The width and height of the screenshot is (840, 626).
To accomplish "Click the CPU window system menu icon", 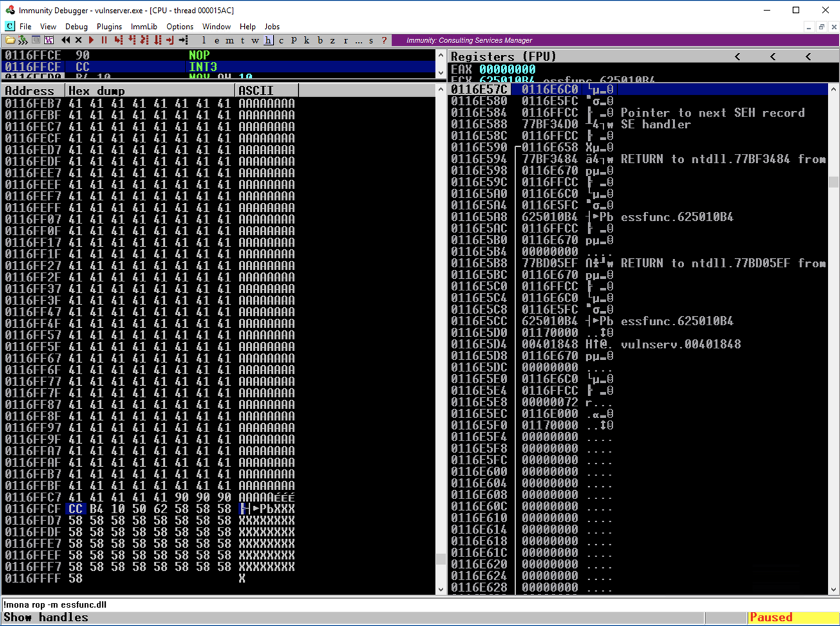I will (10, 26).
